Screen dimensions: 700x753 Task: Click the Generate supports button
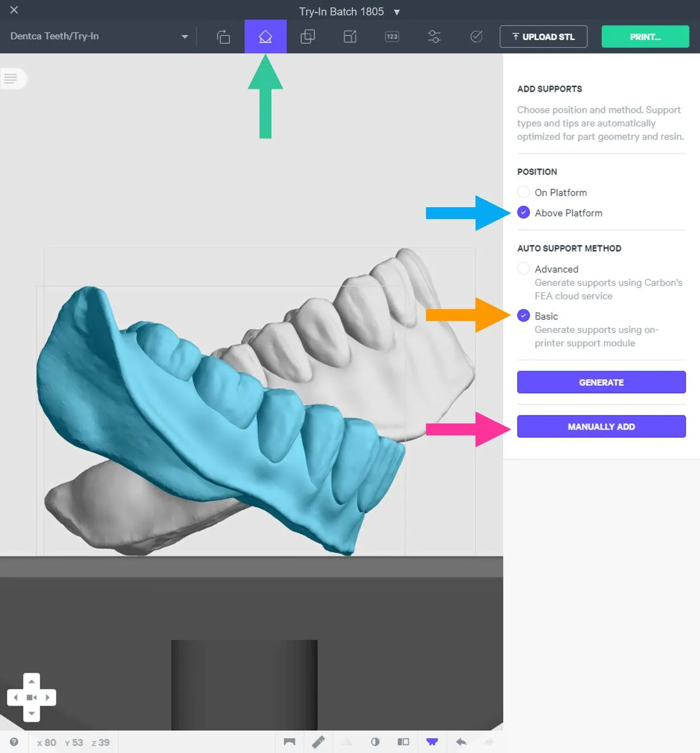click(602, 382)
